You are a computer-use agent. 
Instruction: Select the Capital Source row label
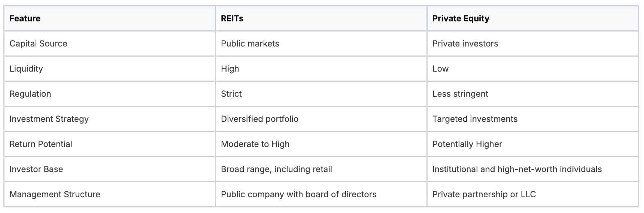39,43
